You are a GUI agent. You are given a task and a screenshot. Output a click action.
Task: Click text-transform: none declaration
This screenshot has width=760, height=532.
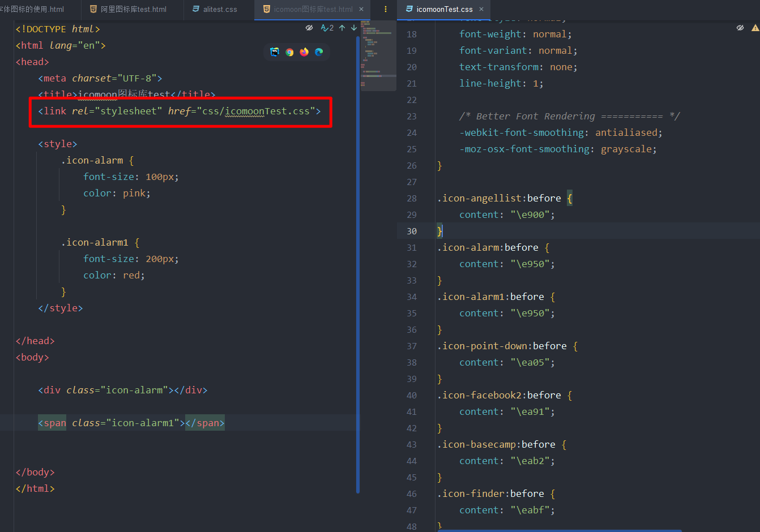pos(519,67)
